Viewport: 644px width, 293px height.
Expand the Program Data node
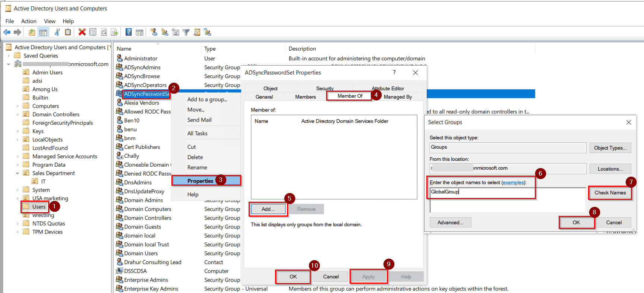coord(18,165)
